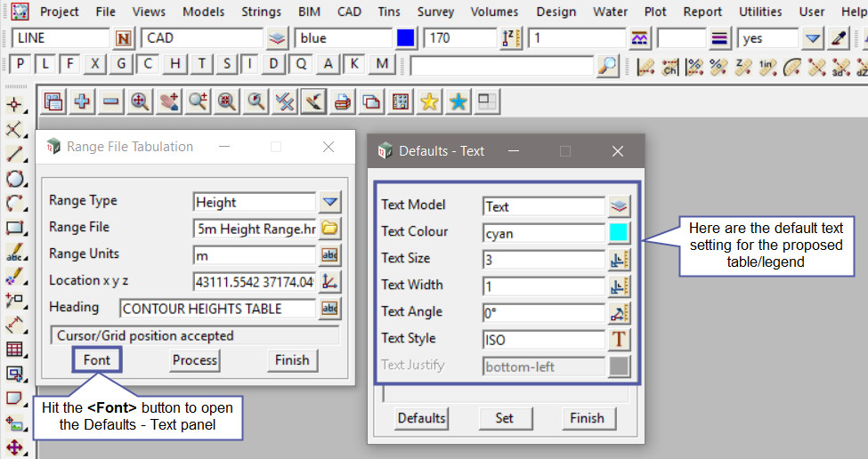868x459 pixels.
Task: Toggle the 'P' snap button
Action: (x=20, y=64)
